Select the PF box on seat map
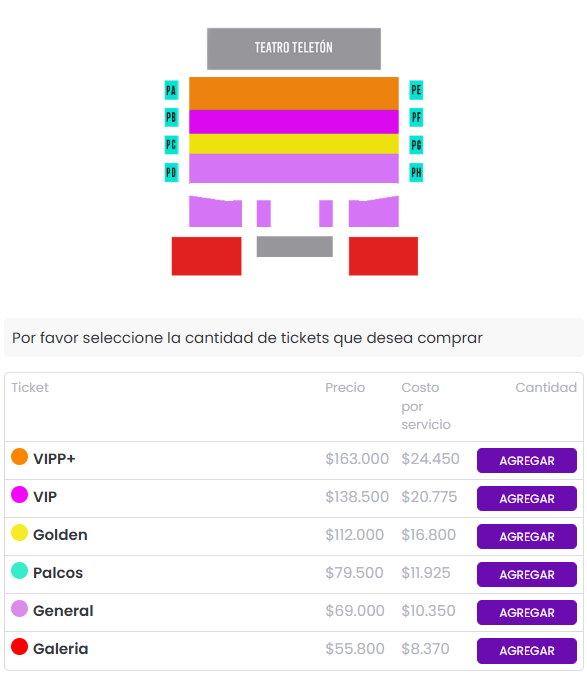Screen dimensions: 587x679 pyautogui.click(x=416, y=117)
